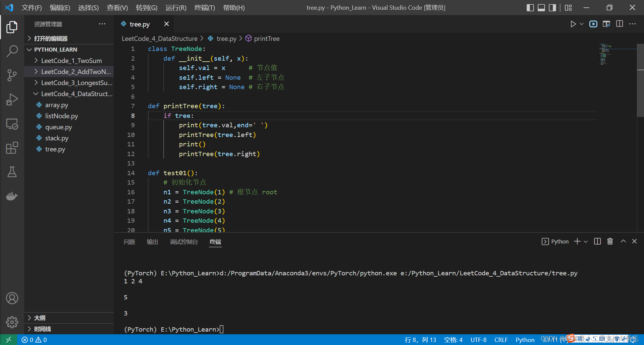644x345 pixels.
Task: Expand the 大纲 outline section
Action: [69, 318]
